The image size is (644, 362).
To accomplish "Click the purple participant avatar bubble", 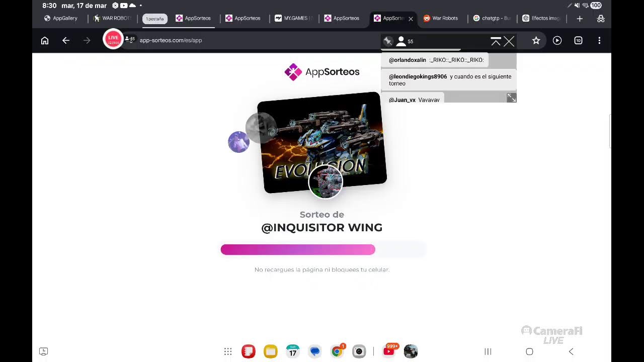I will [238, 142].
